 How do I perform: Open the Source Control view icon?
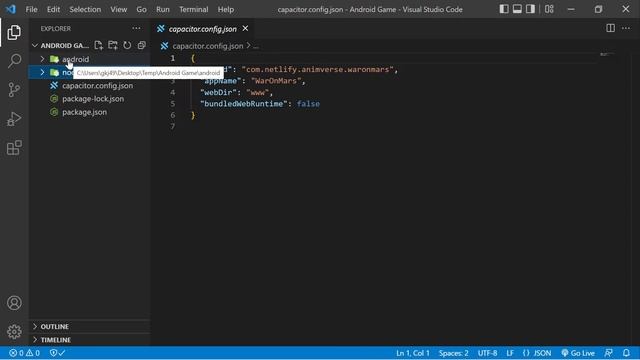click(14, 90)
